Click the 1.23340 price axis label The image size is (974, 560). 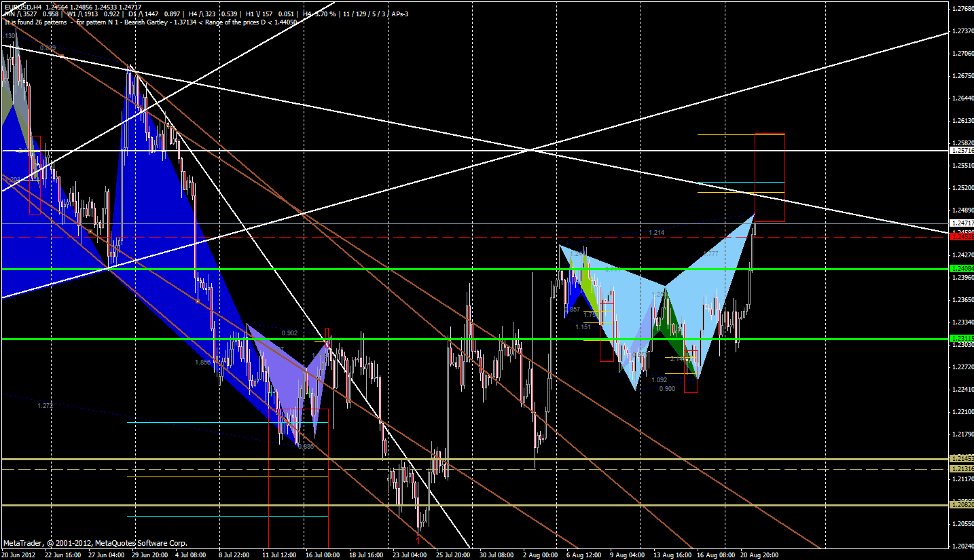pos(962,322)
